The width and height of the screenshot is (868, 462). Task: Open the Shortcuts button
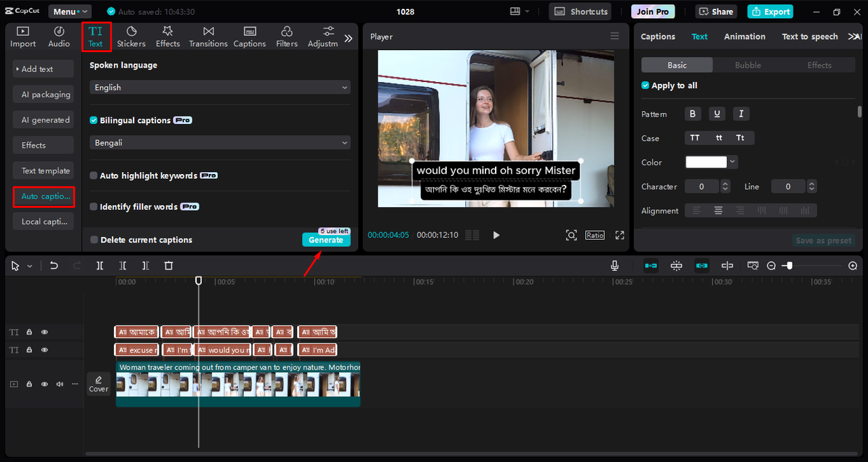[580, 12]
